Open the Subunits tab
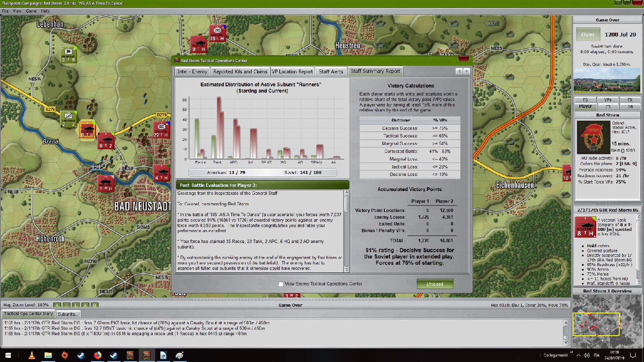 tap(68, 314)
